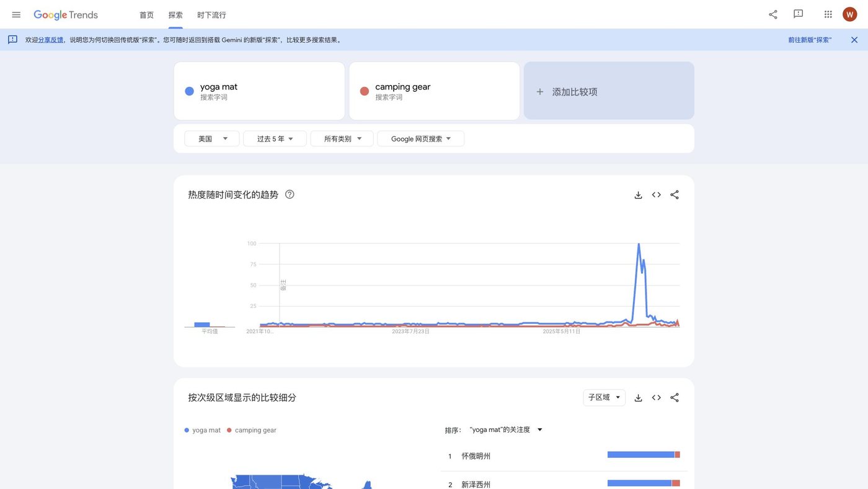Click the 添加比较项 button
The width and height of the screenshot is (868, 489).
[x=609, y=91]
